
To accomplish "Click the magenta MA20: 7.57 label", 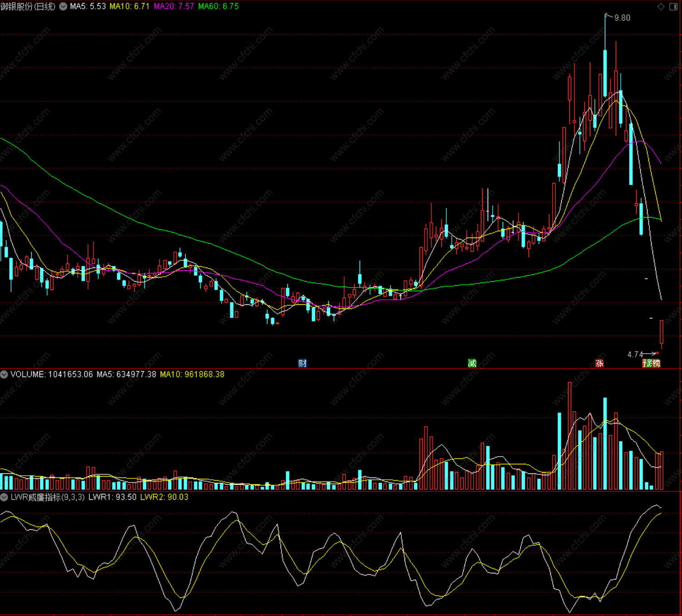I will coord(174,6).
